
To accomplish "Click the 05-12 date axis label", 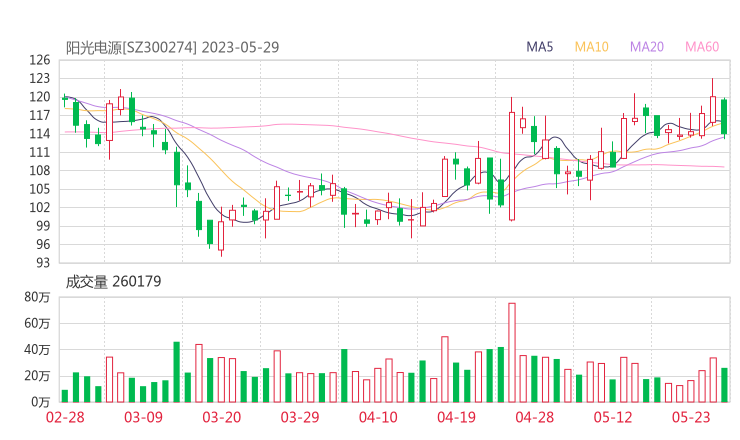I will 613,417.
